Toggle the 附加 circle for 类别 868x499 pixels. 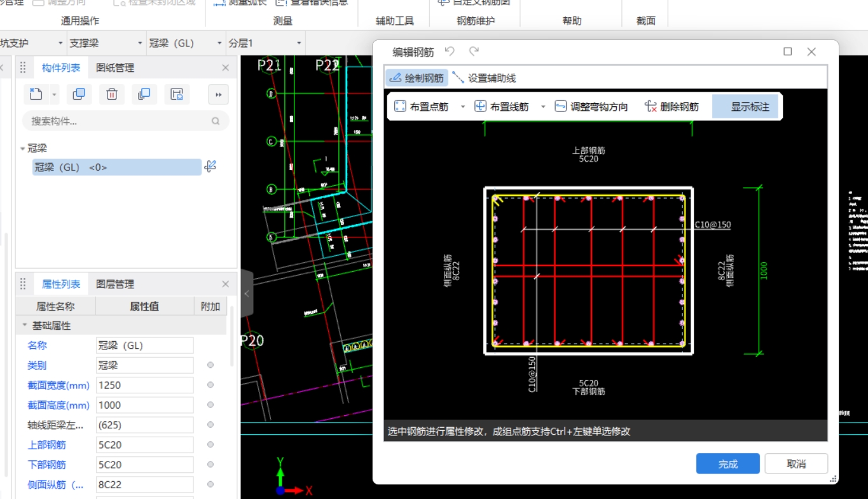coord(210,365)
